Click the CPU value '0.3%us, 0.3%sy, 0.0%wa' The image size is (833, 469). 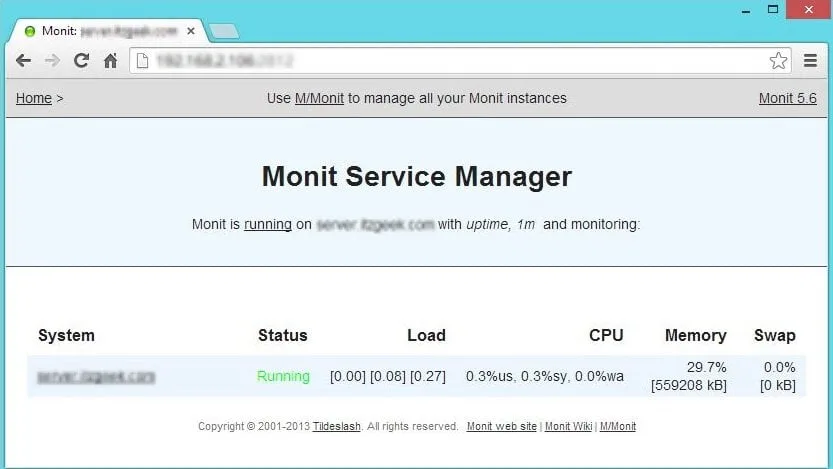point(545,376)
